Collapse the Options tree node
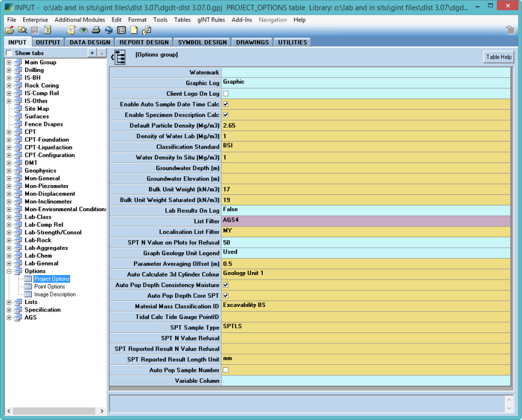This screenshot has height=420, width=522. click(x=9, y=271)
